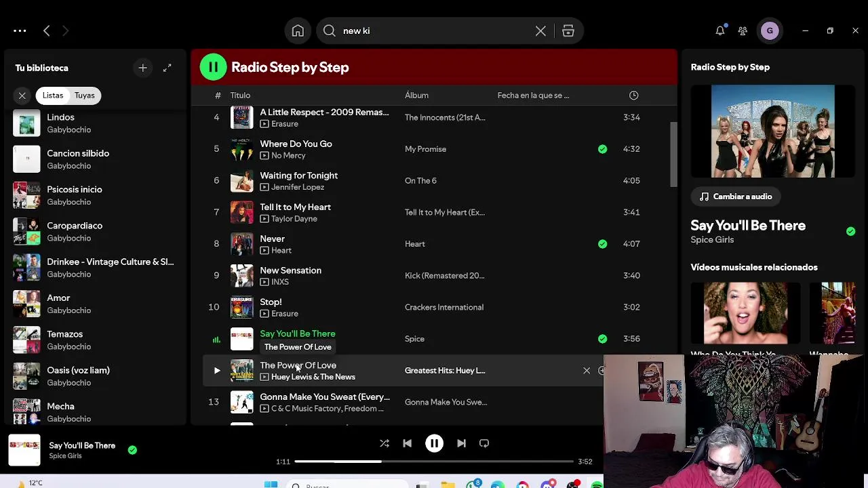868x488 pixels.
Task: Open artist INXS
Action: pos(280,282)
